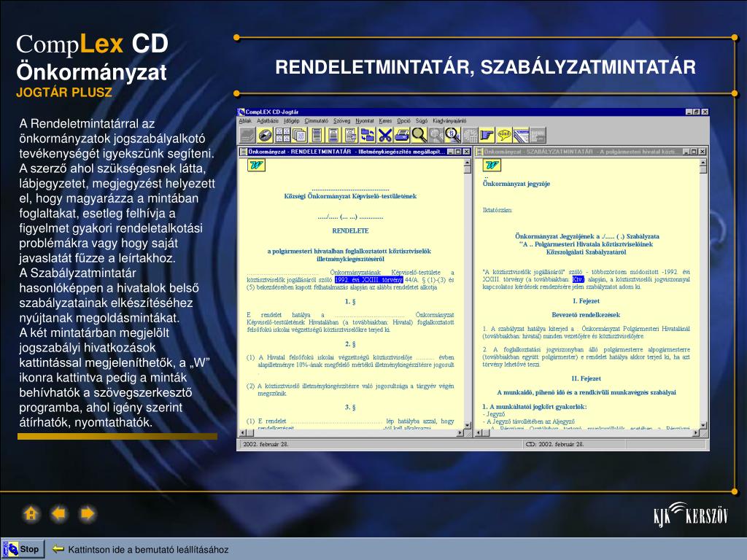Click scroll-left arrow in SZABÁLYZATMINTATÁR window
Image resolution: width=747 pixels, height=560 pixels.
coord(479,433)
